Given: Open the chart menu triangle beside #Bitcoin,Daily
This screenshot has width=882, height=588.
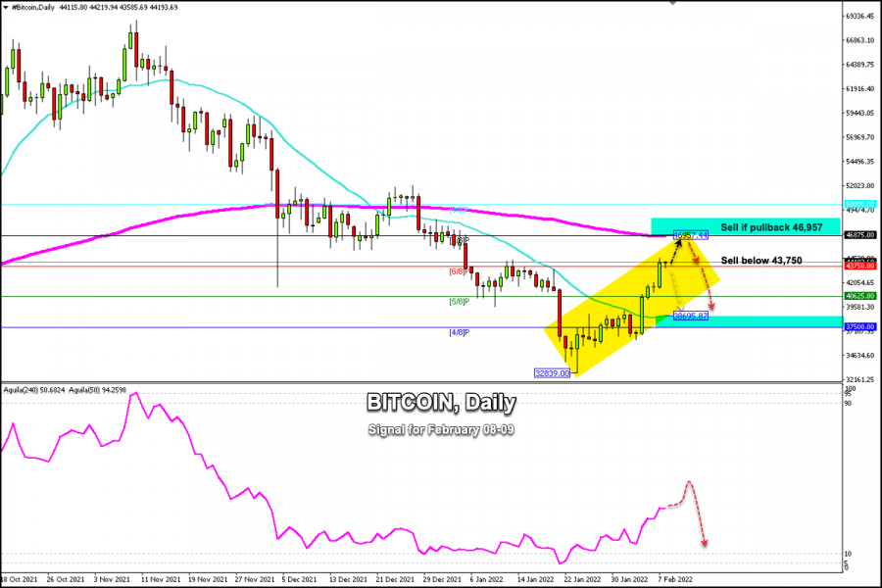Looking at the screenshot, I should tap(6, 7).
